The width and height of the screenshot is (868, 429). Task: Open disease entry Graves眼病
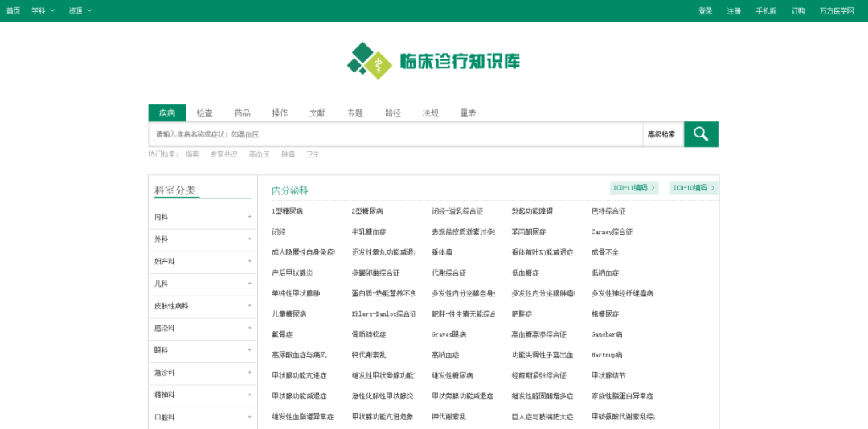point(449,334)
